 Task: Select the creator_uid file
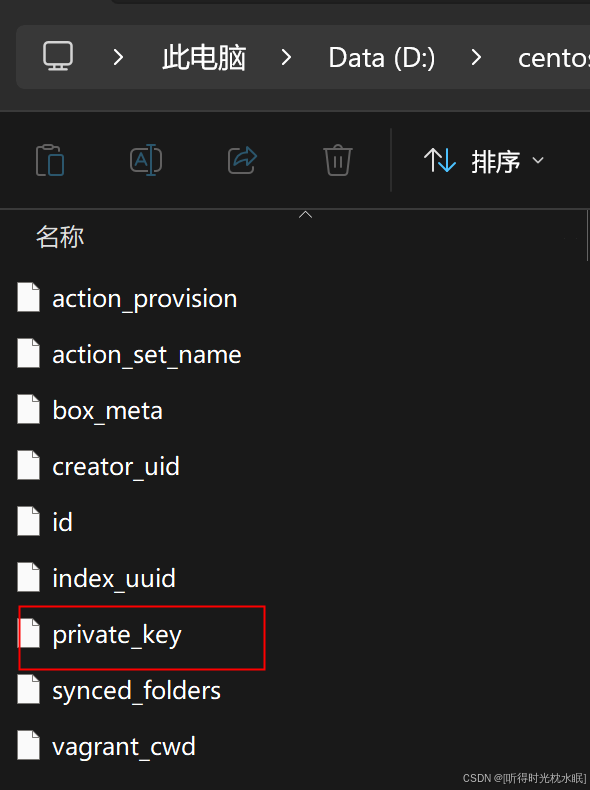pyautogui.click(x=116, y=467)
